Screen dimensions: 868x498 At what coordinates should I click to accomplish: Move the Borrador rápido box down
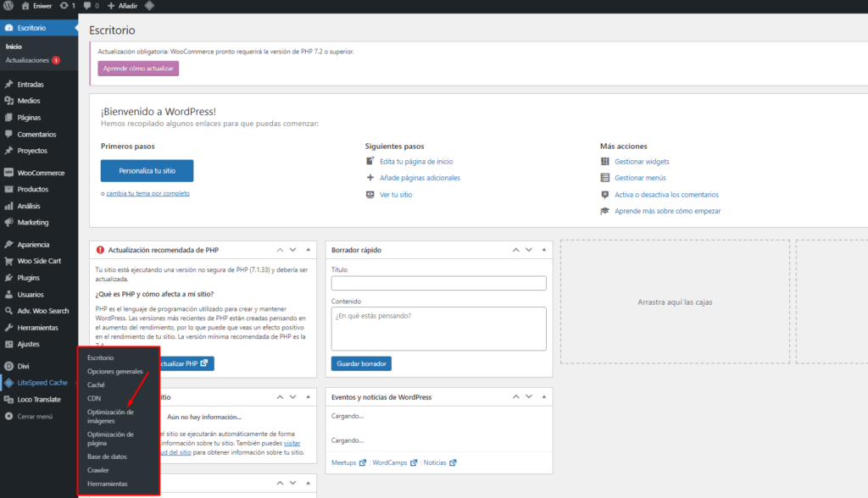tap(529, 250)
